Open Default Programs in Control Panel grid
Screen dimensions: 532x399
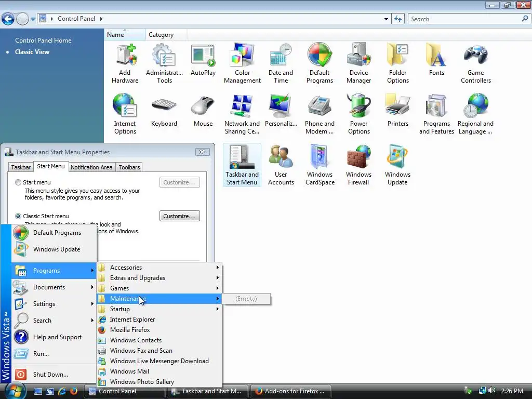pyautogui.click(x=320, y=64)
